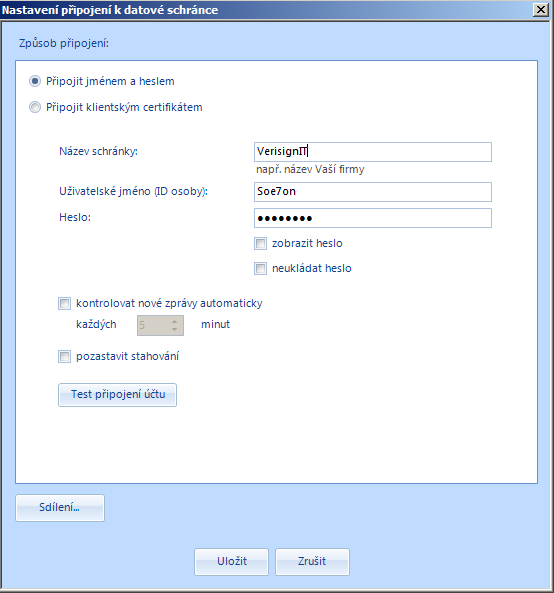The image size is (554, 593).
Task: Select Připojit jménem a heslem radio button
Action: click(x=35, y=81)
